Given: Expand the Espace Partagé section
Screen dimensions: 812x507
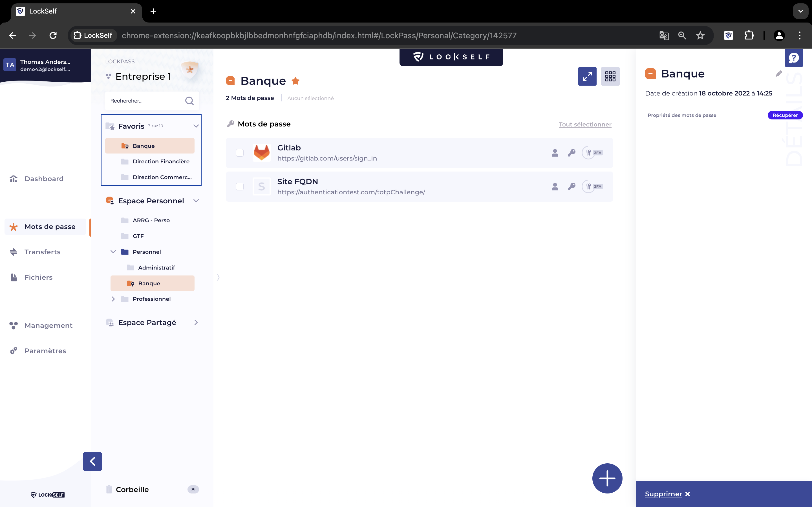Looking at the screenshot, I should click(x=196, y=323).
